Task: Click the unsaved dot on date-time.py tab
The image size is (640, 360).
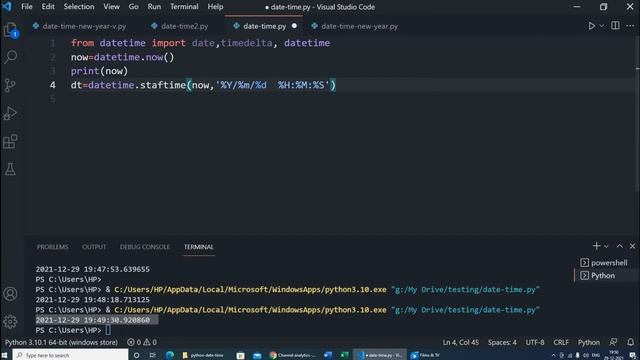Action: pyautogui.click(x=294, y=26)
